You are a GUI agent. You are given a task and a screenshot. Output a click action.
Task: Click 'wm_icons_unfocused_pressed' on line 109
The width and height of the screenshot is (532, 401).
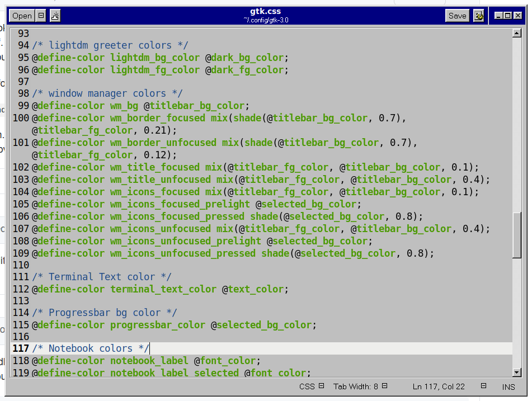(183, 253)
